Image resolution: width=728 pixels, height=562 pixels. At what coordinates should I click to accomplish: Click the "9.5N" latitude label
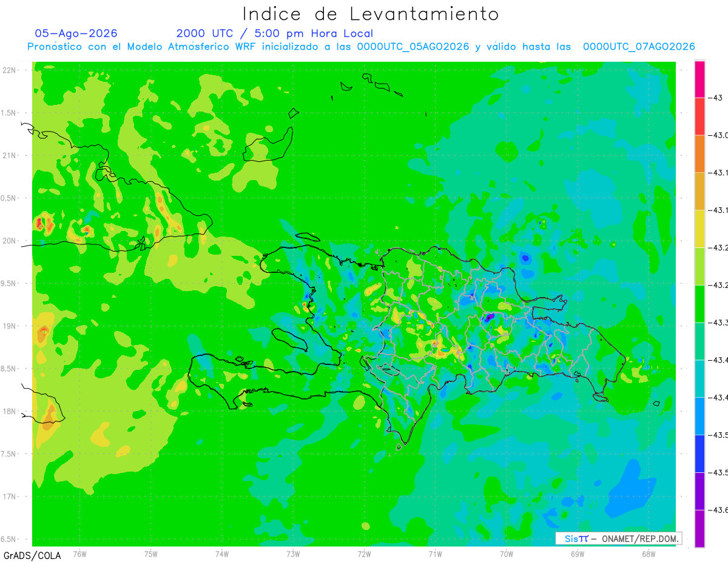pos(9,283)
